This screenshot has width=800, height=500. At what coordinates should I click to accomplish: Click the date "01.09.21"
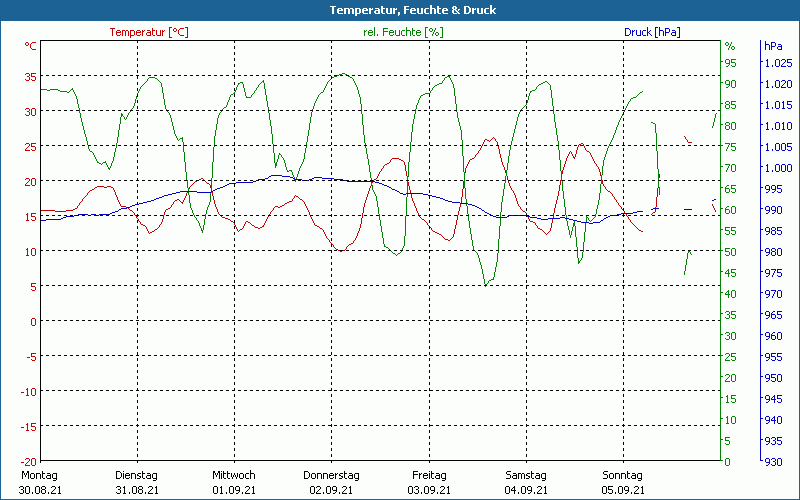(234, 490)
